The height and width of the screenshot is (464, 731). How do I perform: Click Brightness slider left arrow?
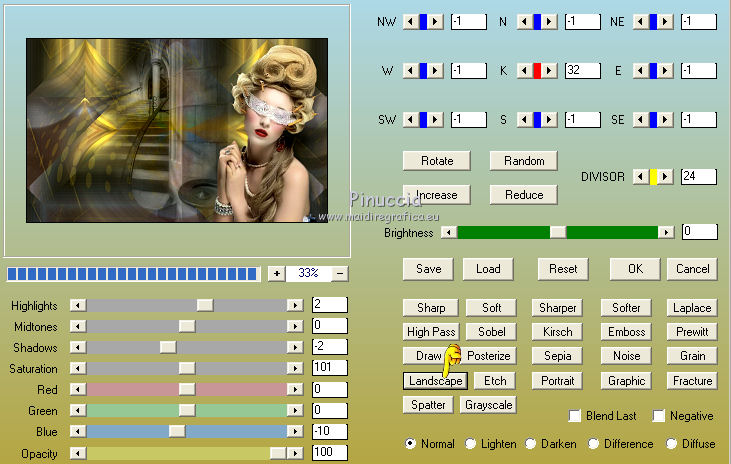(x=449, y=232)
